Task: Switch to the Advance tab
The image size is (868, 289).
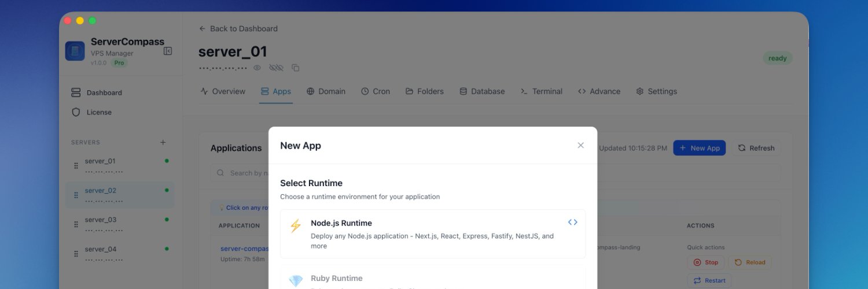Action: tap(599, 91)
